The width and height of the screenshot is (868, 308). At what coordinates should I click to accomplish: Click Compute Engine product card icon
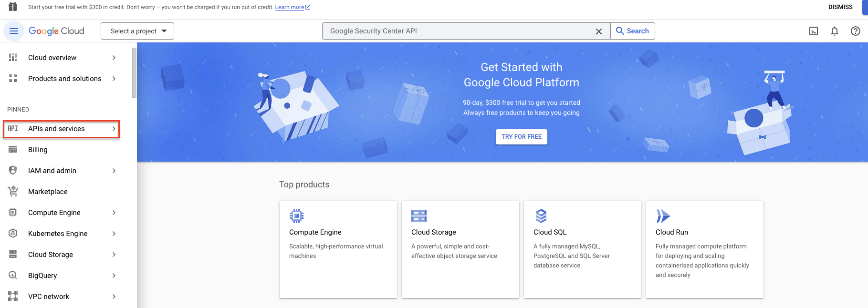pos(296,216)
